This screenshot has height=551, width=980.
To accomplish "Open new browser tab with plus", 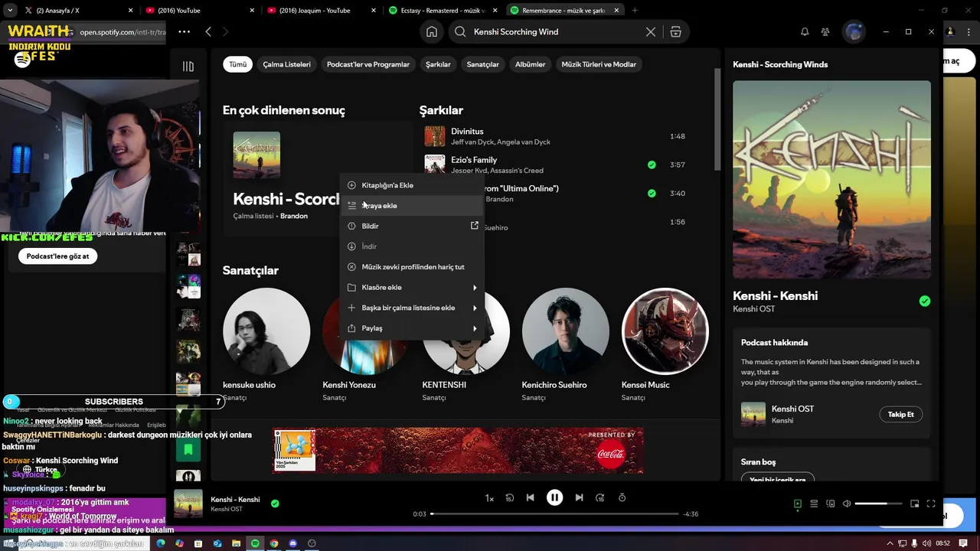I will click(635, 11).
